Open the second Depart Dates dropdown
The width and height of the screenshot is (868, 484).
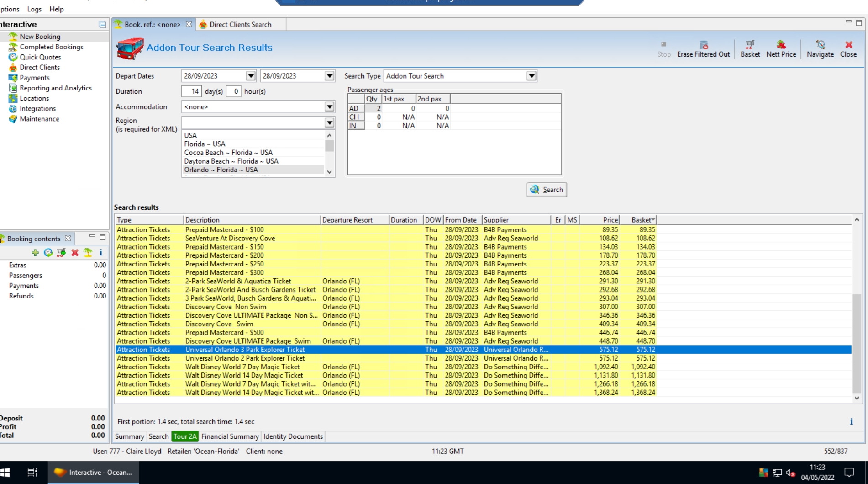point(330,76)
